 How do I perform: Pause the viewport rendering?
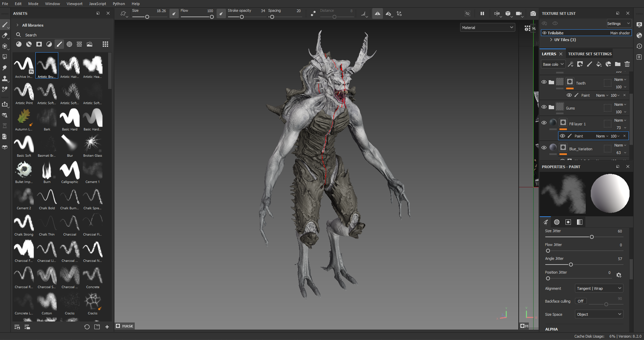point(482,14)
